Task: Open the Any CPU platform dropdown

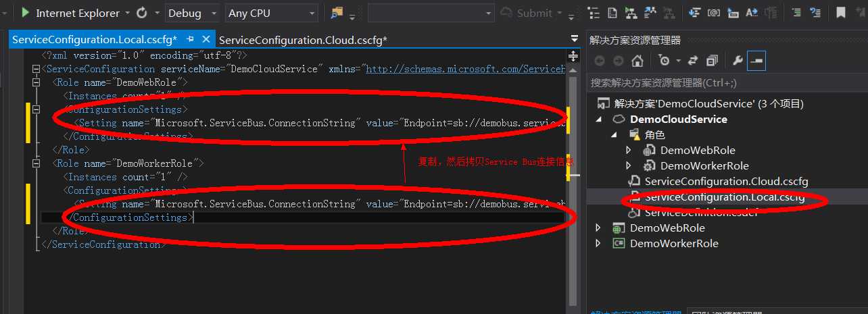Action: (272, 13)
